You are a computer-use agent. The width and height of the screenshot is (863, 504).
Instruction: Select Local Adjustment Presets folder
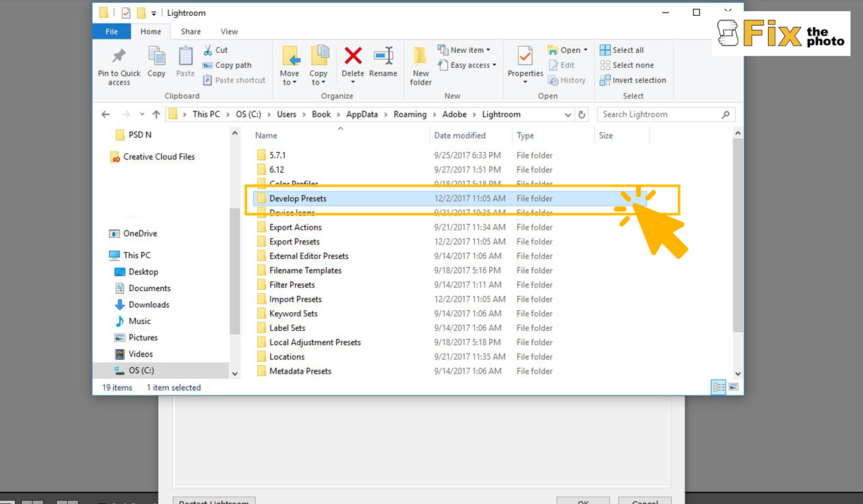pyautogui.click(x=315, y=343)
